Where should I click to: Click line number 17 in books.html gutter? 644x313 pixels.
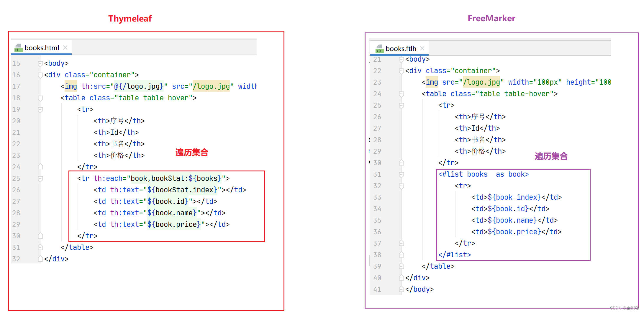(x=16, y=86)
